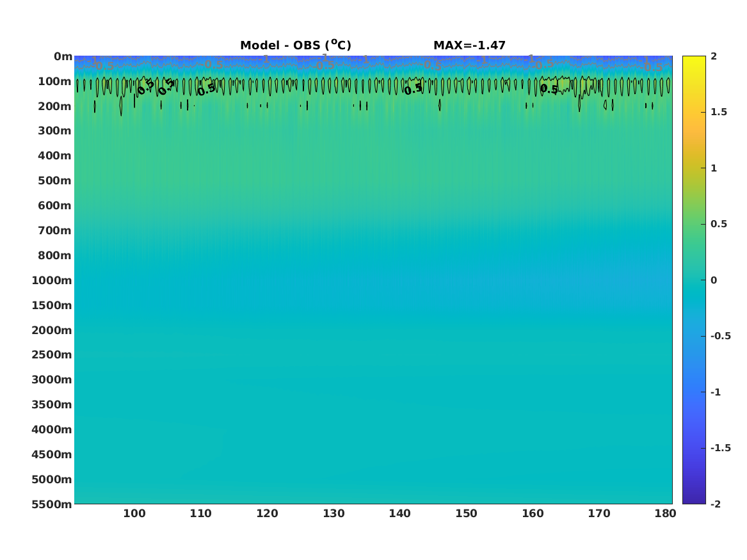Click the '4500m' depth axis label
Screen dimensions: 747x560
(x=52, y=455)
